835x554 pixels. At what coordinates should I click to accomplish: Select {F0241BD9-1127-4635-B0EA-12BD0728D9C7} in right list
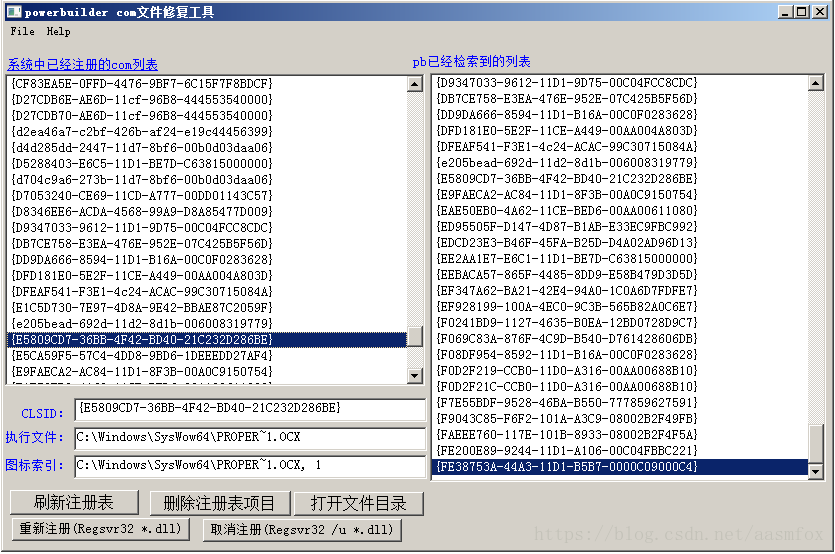(x=620, y=322)
